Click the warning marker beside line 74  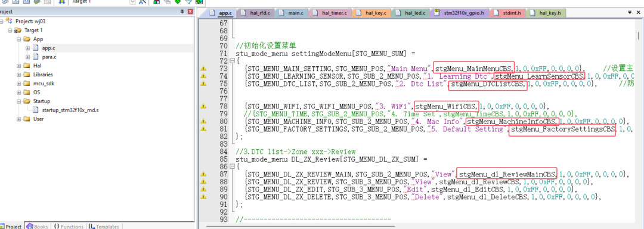[x=203, y=76]
